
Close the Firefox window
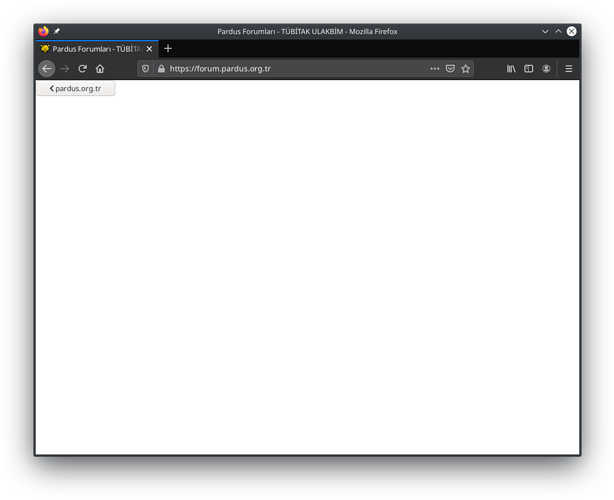(572, 31)
